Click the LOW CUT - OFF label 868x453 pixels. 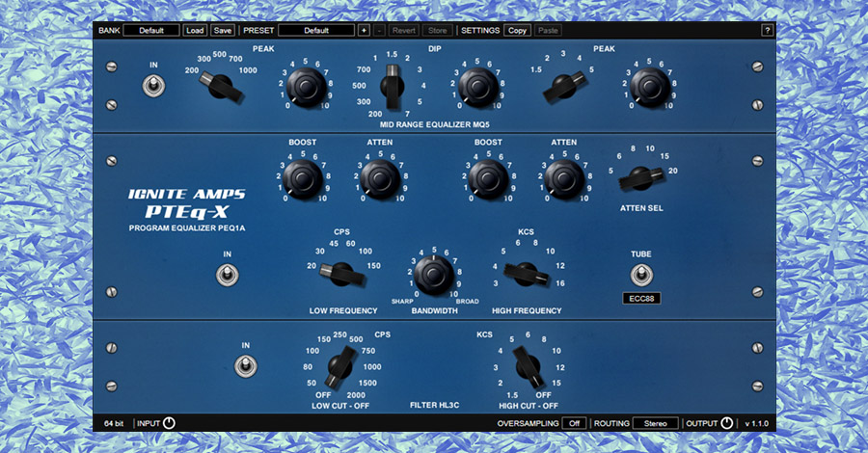(340, 406)
